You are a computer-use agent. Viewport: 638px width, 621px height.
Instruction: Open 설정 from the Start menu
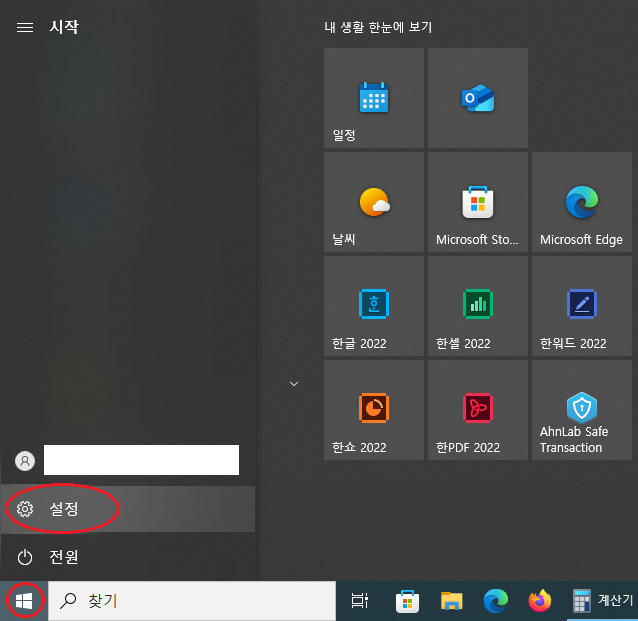coord(128,509)
